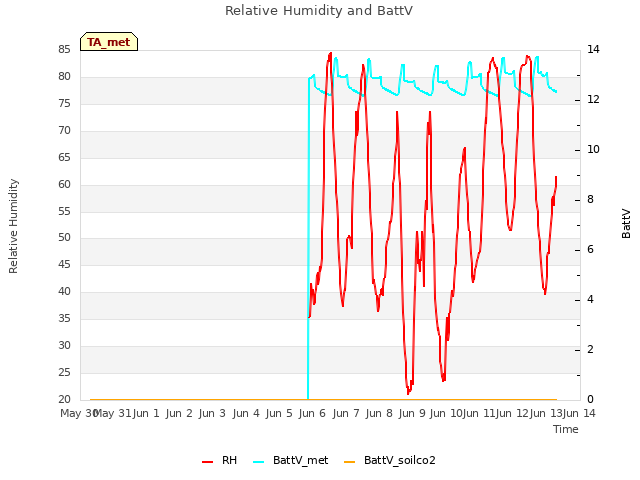
Task: Click the red RH legend color marker
Action: (207, 462)
